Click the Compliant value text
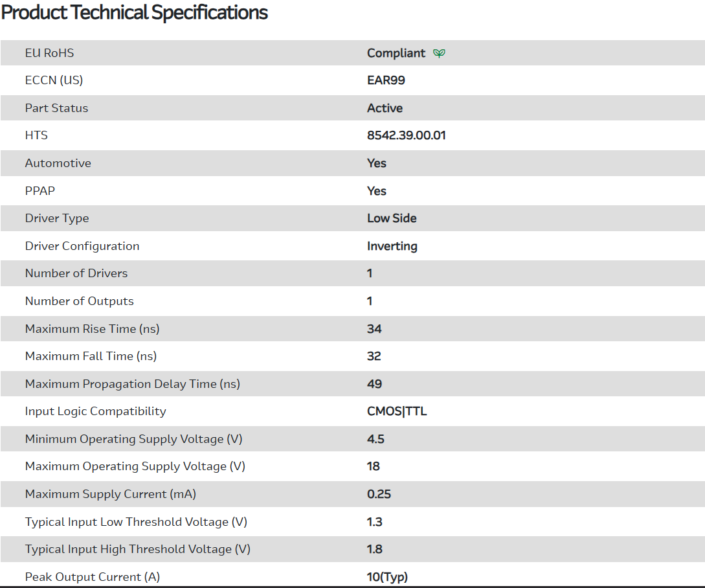The width and height of the screenshot is (705, 588). 396,53
